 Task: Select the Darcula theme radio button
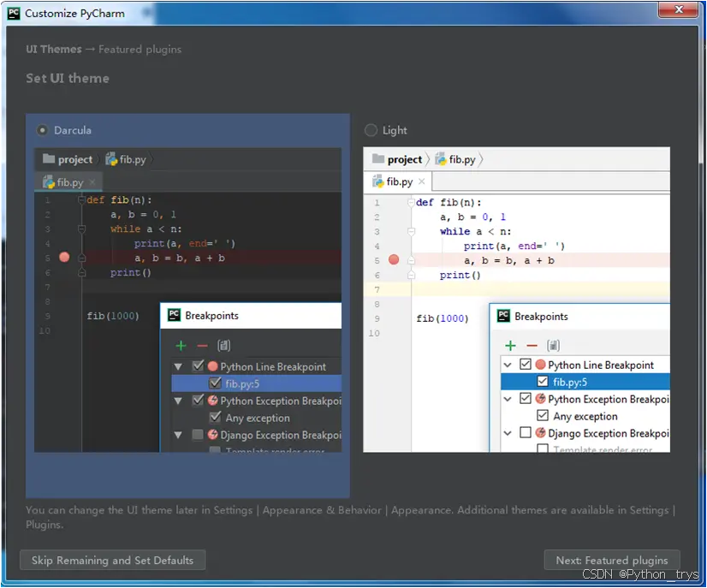42,130
